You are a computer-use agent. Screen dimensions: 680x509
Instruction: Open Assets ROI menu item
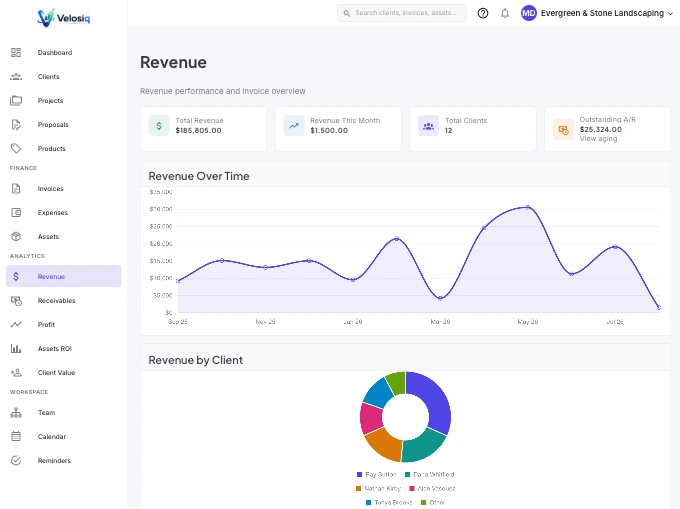tap(55, 349)
